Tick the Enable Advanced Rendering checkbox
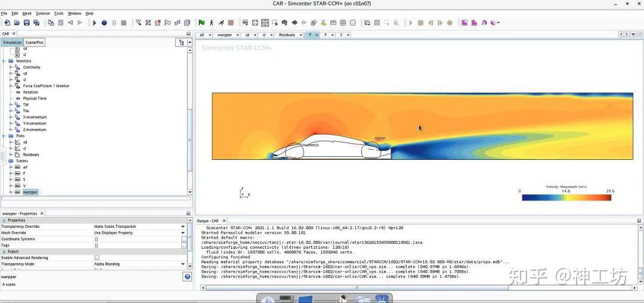This screenshot has height=303, width=644. click(97, 258)
